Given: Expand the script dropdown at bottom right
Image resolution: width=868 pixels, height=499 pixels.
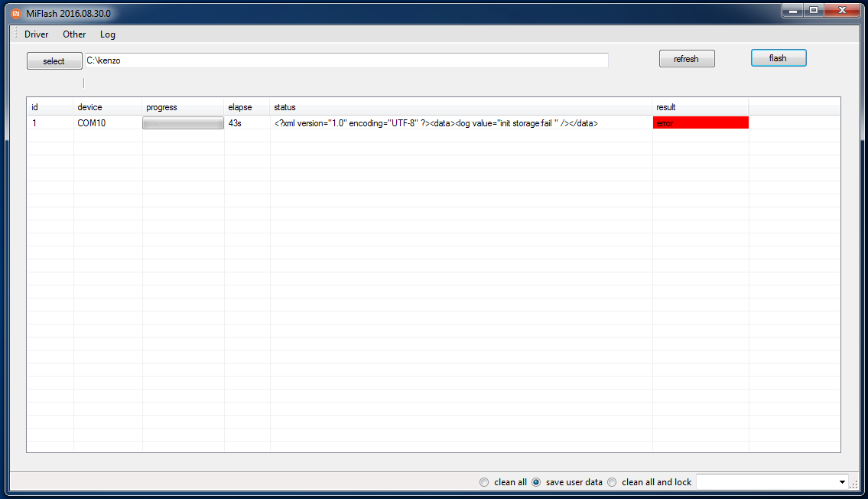Looking at the screenshot, I should [x=842, y=482].
